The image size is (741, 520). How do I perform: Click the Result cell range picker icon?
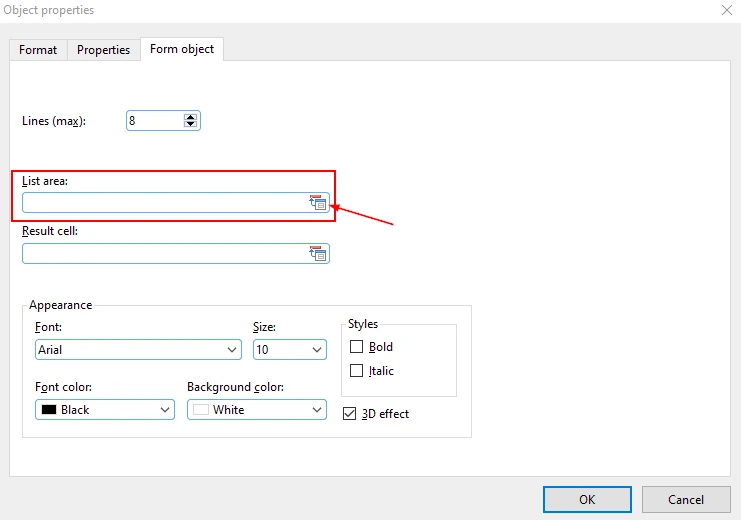tap(318, 254)
